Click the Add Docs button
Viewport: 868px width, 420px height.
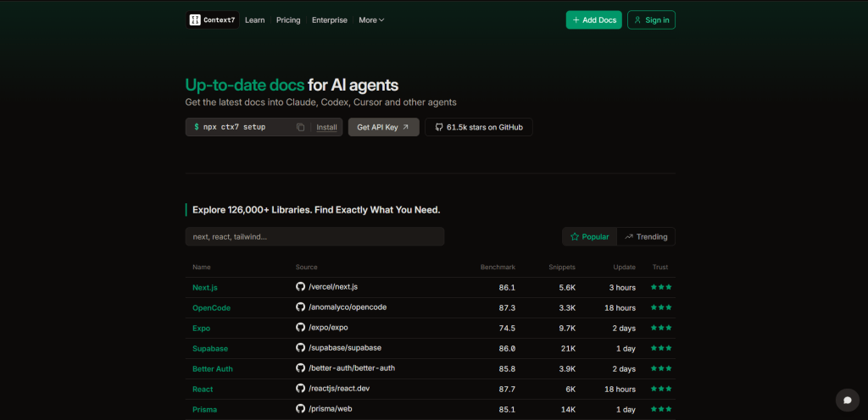click(594, 19)
